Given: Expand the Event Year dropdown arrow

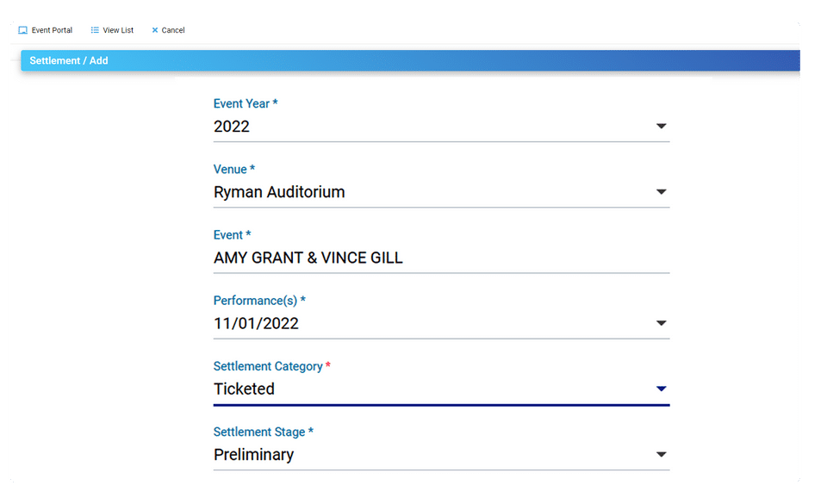Looking at the screenshot, I should point(661,127).
